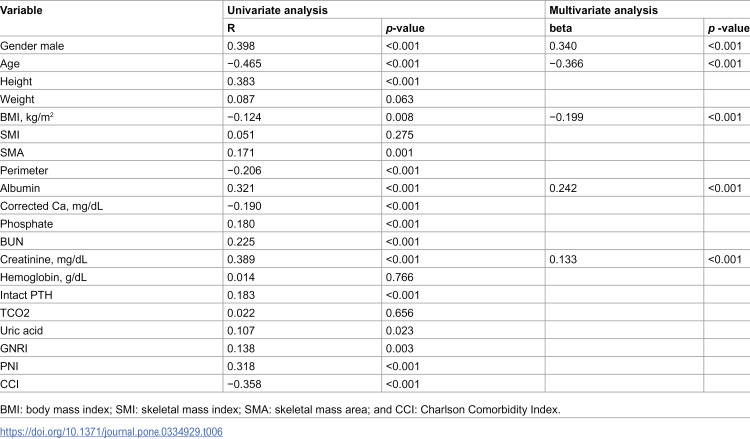The height and width of the screenshot is (439, 750).
Task: Select the Corrected Ca, mg/dL label
Action: coord(51,206)
